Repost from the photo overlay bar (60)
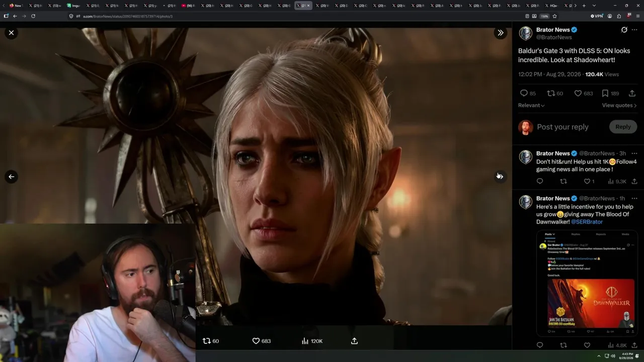 point(210,341)
